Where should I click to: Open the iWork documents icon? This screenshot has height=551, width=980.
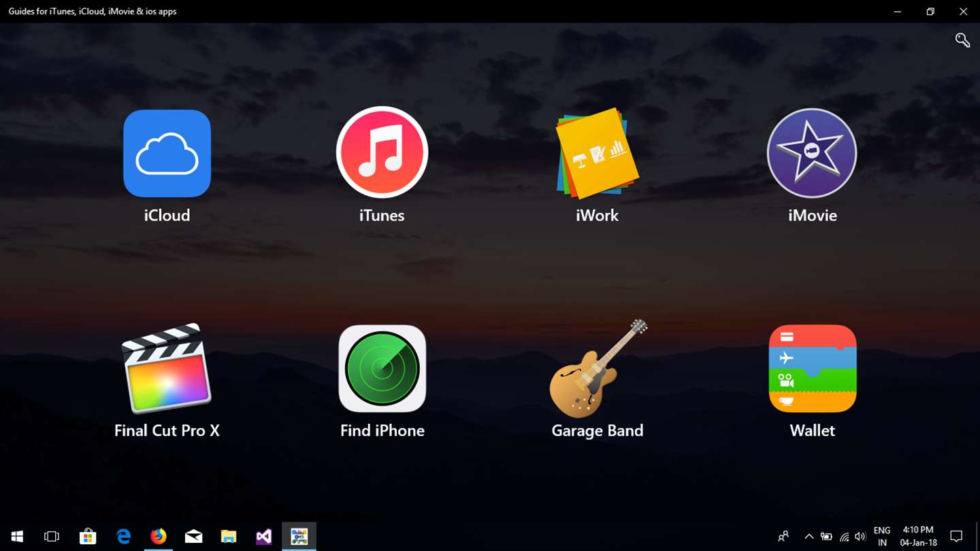pyautogui.click(x=597, y=153)
